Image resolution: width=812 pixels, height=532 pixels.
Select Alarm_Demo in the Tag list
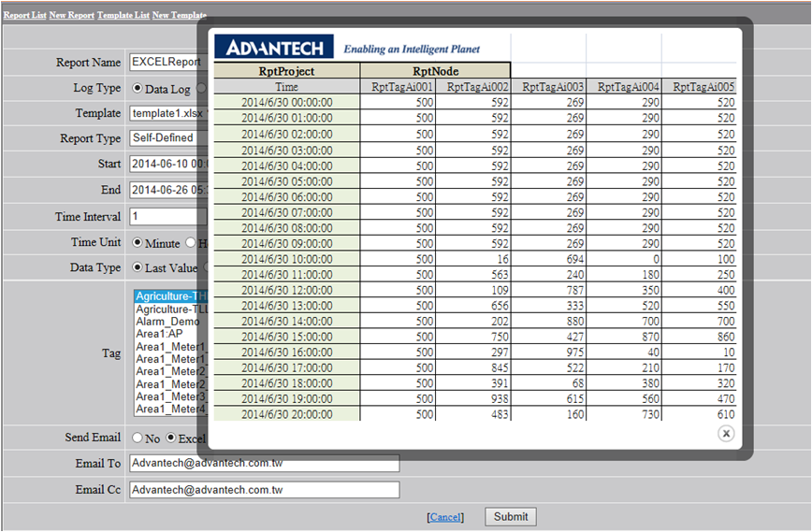[x=167, y=321]
